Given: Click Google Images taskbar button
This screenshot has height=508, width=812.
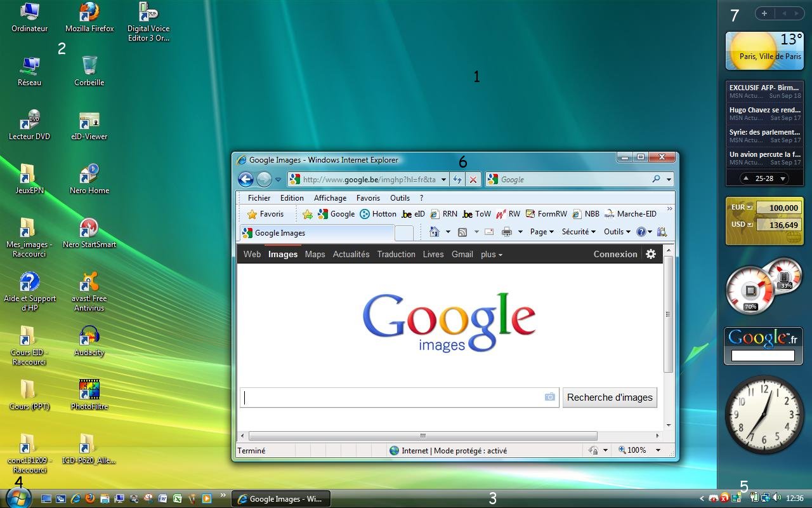Looking at the screenshot, I should pos(280,498).
